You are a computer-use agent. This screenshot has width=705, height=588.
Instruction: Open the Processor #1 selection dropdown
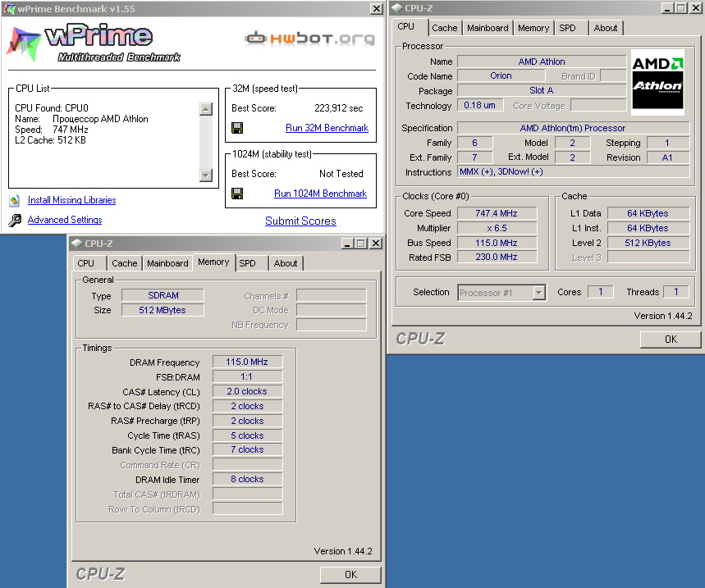click(x=538, y=293)
